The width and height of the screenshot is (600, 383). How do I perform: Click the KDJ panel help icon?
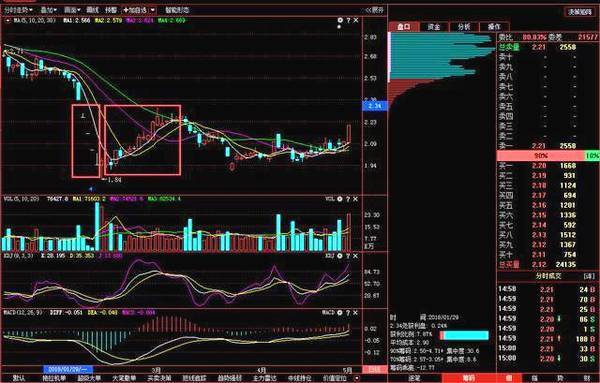(348, 256)
